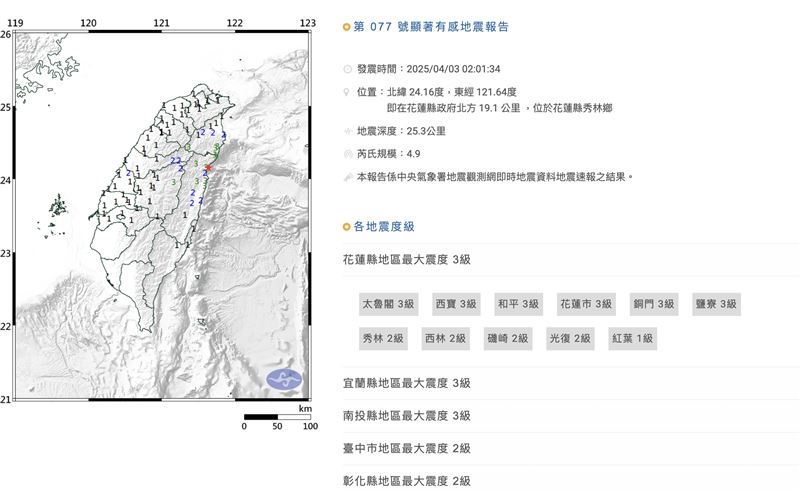Click the 即在花蓮縣政府北方 19.1 公里 line

point(499,108)
